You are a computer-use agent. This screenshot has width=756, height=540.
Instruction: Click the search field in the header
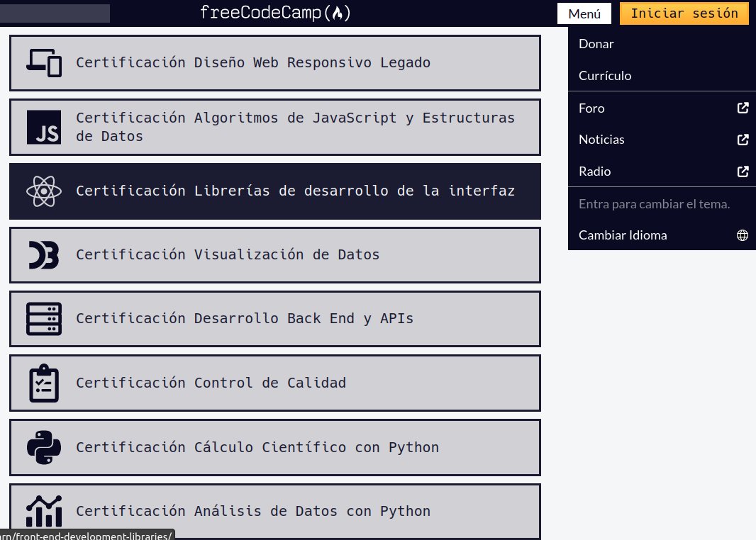pyautogui.click(x=55, y=13)
